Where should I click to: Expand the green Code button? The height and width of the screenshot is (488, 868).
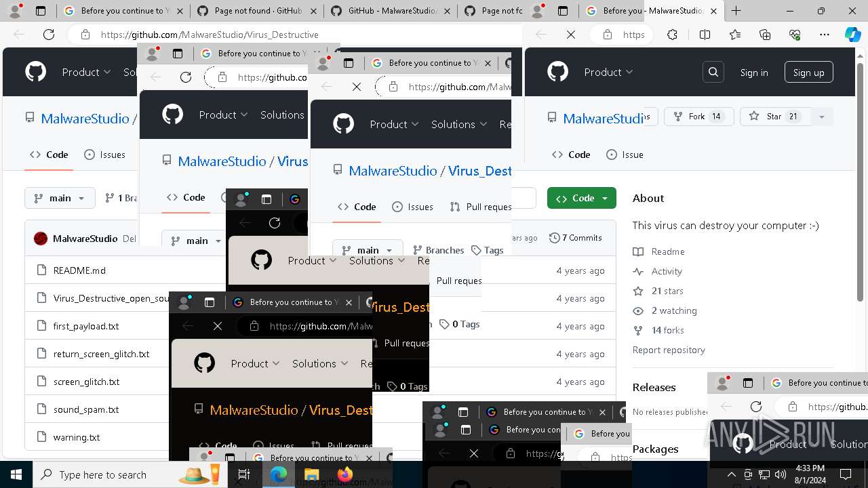[582, 198]
